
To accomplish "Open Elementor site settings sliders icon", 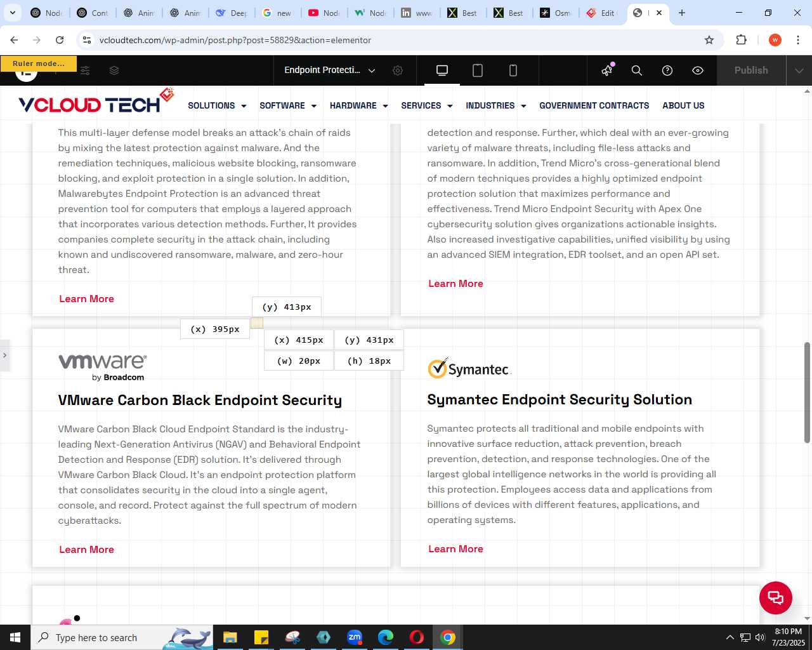I will [x=85, y=70].
